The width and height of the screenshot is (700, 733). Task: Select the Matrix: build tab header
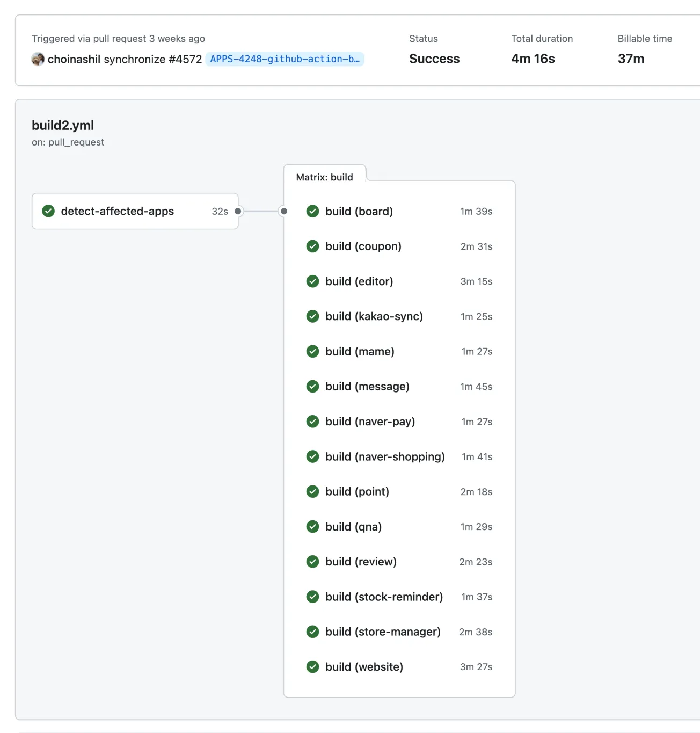pyautogui.click(x=324, y=177)
